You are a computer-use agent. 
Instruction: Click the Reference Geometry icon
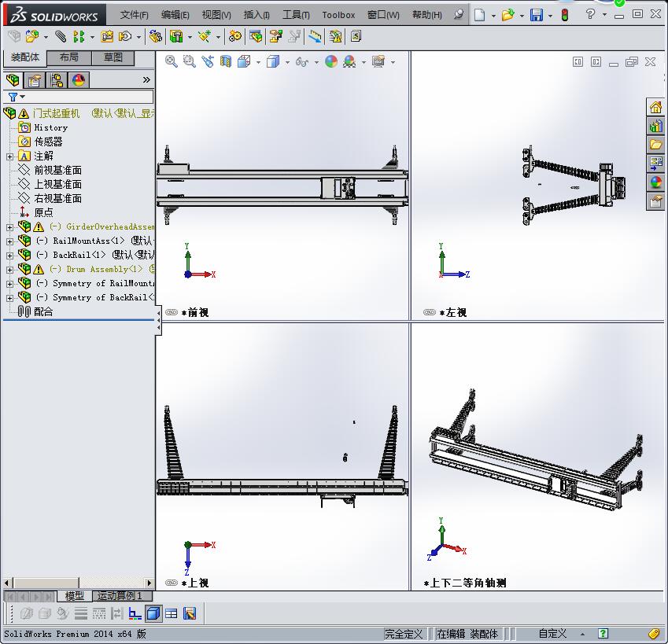205,37
